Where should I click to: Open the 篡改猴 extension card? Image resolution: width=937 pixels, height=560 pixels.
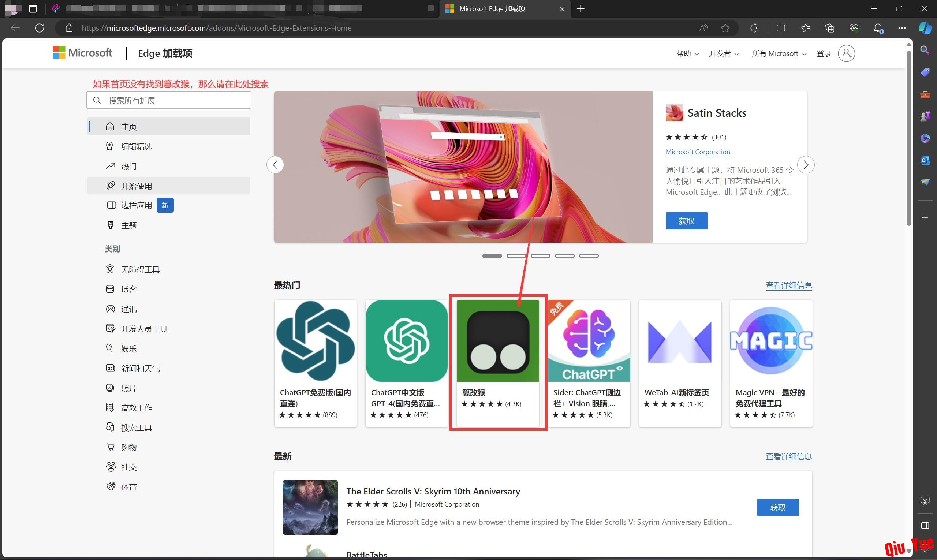[498, 363]
